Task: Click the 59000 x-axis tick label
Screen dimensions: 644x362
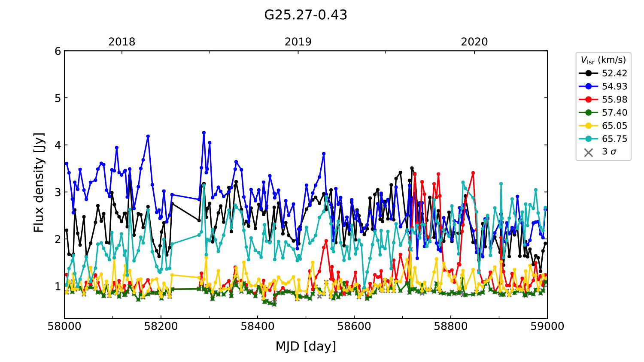Action: (547, 326)
